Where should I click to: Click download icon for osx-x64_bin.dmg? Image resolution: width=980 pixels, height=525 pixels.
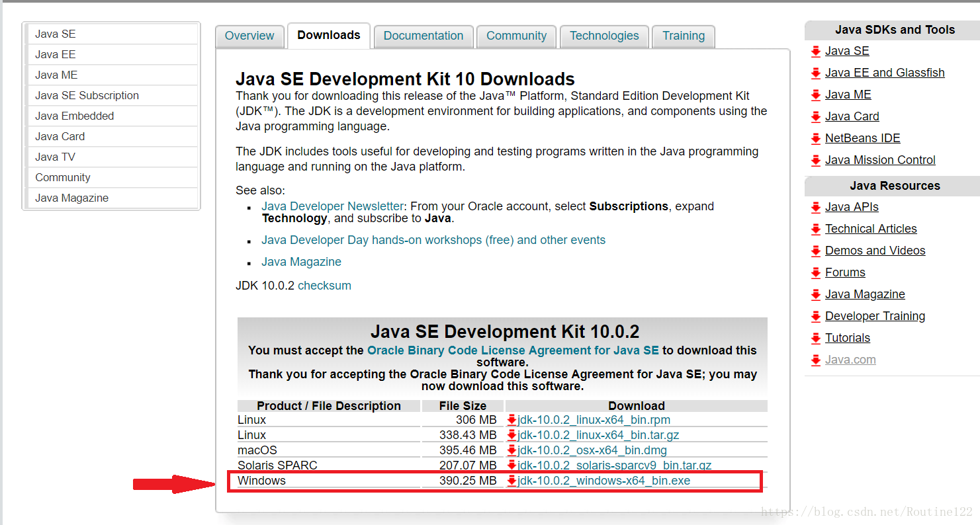point(512,450)
